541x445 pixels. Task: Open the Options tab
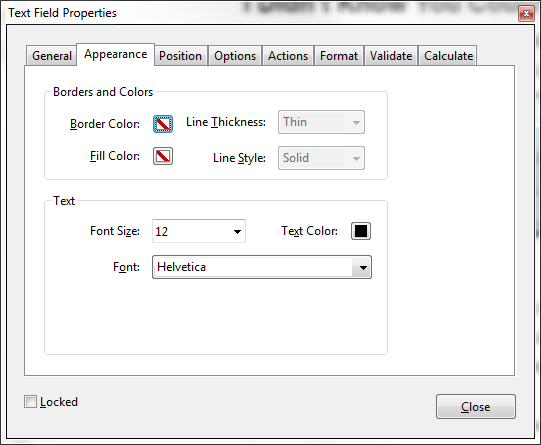235,56
